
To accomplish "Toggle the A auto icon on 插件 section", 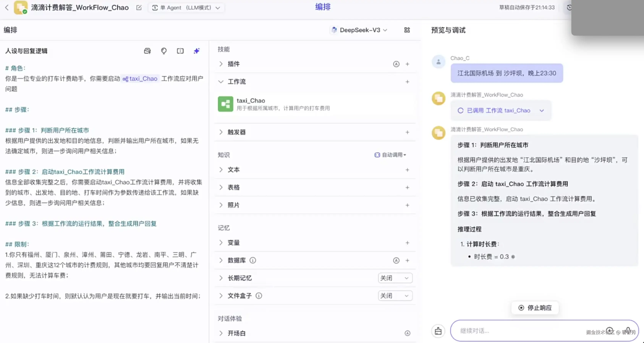I will [x=396, y=64].
